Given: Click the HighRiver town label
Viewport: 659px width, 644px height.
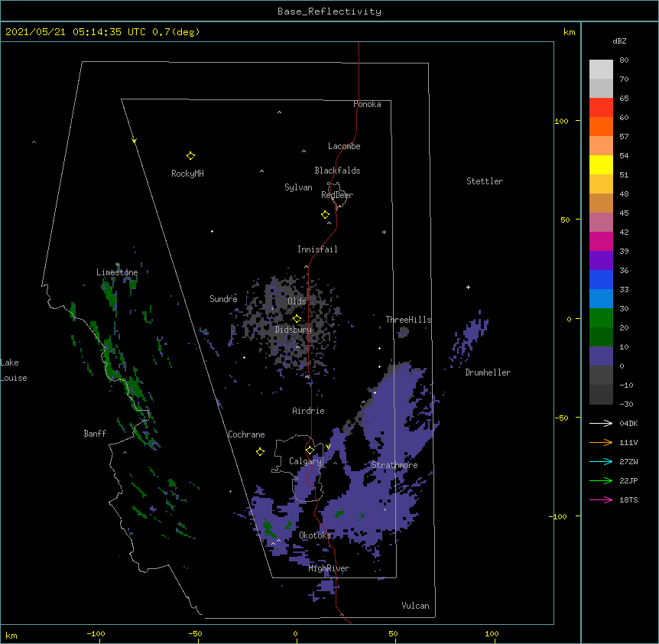Looking at the screenshot, I should 329,568.
